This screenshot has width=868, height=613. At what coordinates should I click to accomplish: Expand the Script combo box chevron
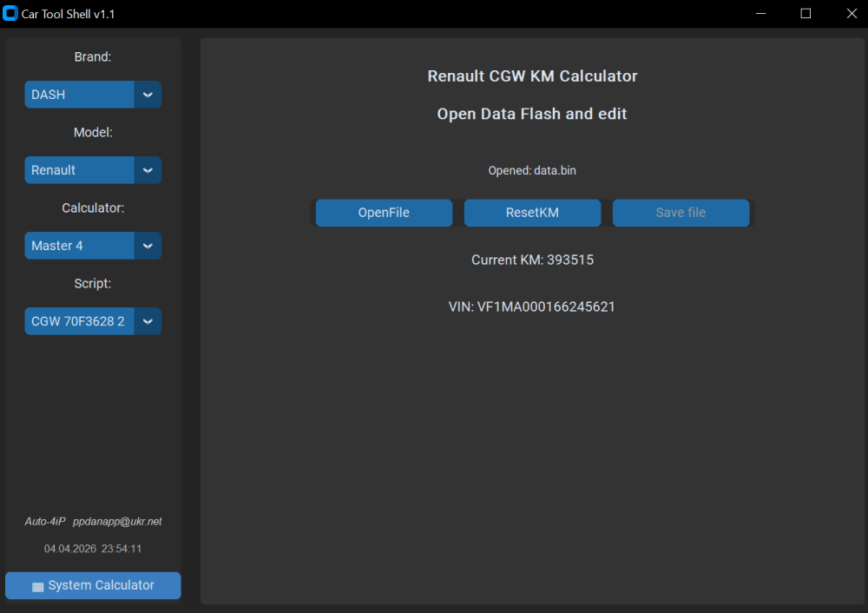coord(148,321)
